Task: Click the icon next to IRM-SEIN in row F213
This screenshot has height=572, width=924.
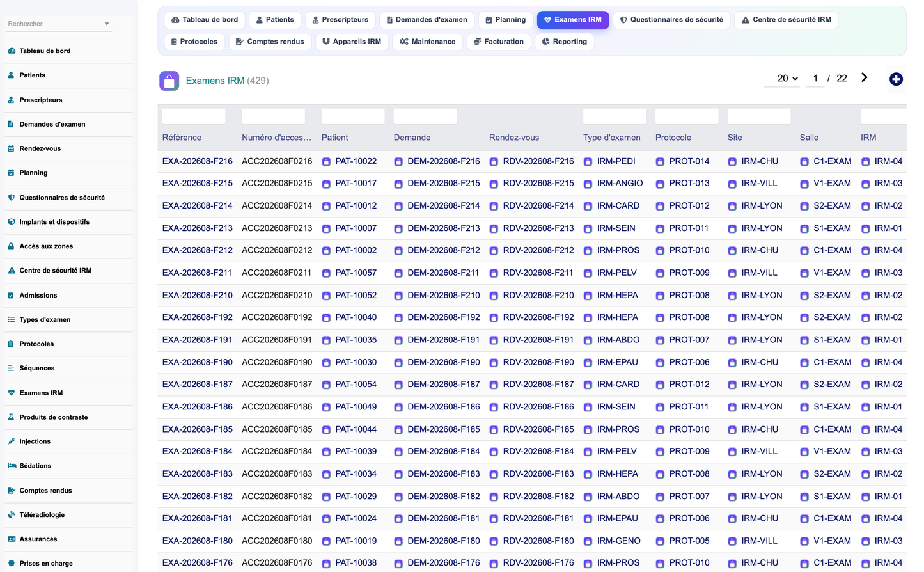Action: pyautogui.click(x=588, y=229)
